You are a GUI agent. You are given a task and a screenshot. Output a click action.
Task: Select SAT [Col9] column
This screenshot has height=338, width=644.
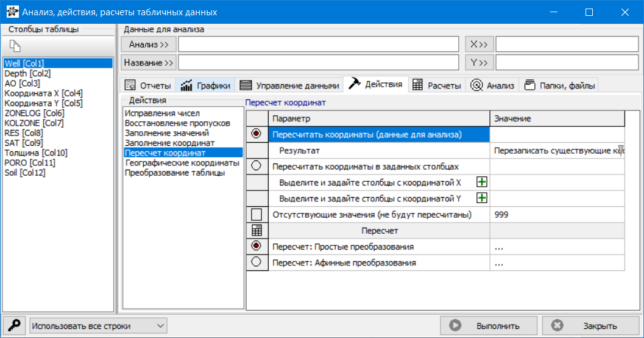pyautogui.click(x=24, y=143)
